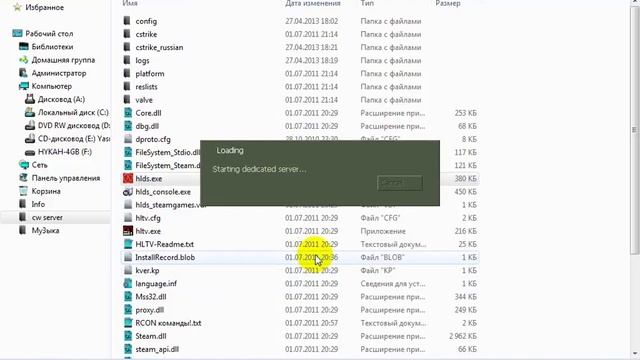Click the Steam.dll file icon
Image resolution: width=640 pixels, height=360 pixels.
(x=128, y=336)
